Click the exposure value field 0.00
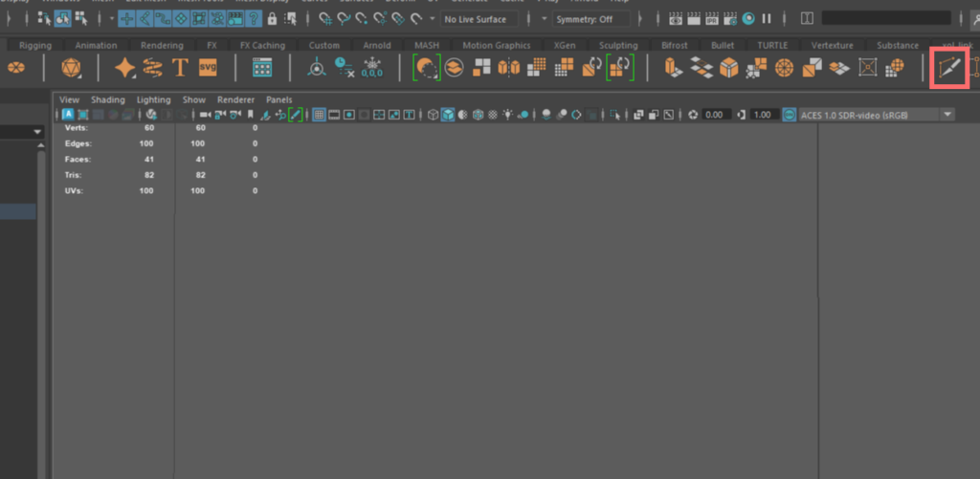The image size is (980, 479). pos(714,115)
